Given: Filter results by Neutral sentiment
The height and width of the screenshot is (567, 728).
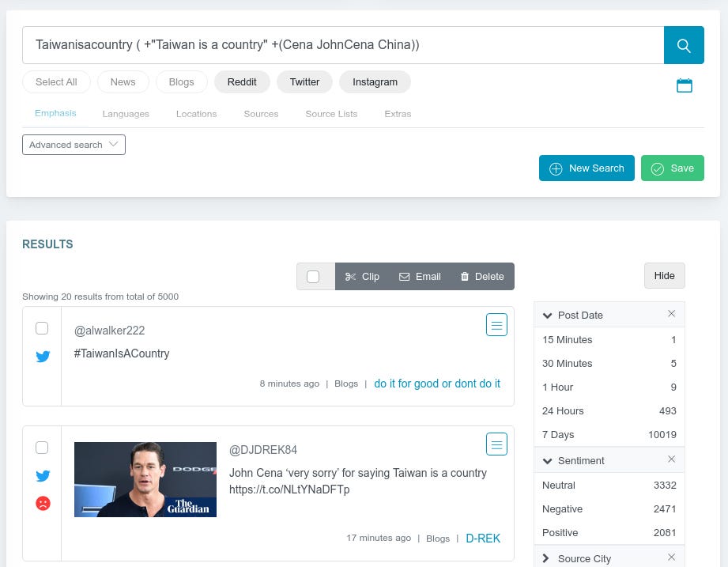Looking at the screenshot, I should coord(609,486).
